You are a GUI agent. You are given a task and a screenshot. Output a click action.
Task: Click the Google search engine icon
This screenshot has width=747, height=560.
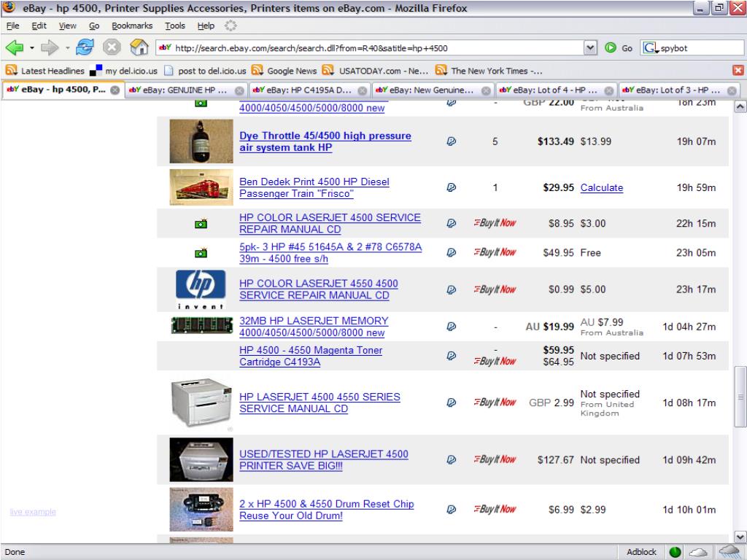(x=650, y=47)
